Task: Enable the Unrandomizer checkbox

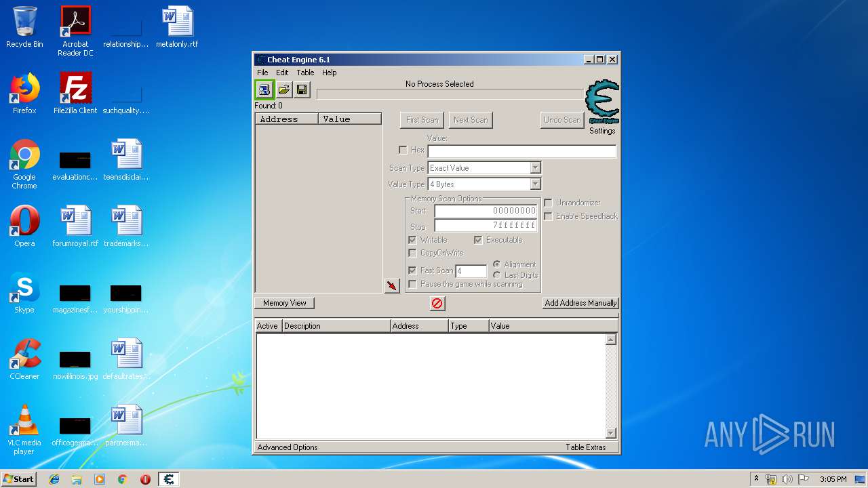Action: click(548, 203)
